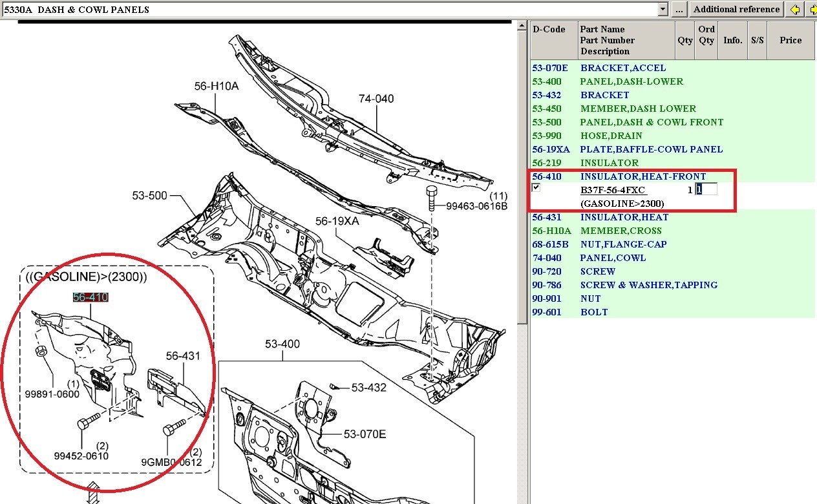Screen dimensions: 817x504
Task: Click the yellow left arrow icon
Action: [794, 10]
